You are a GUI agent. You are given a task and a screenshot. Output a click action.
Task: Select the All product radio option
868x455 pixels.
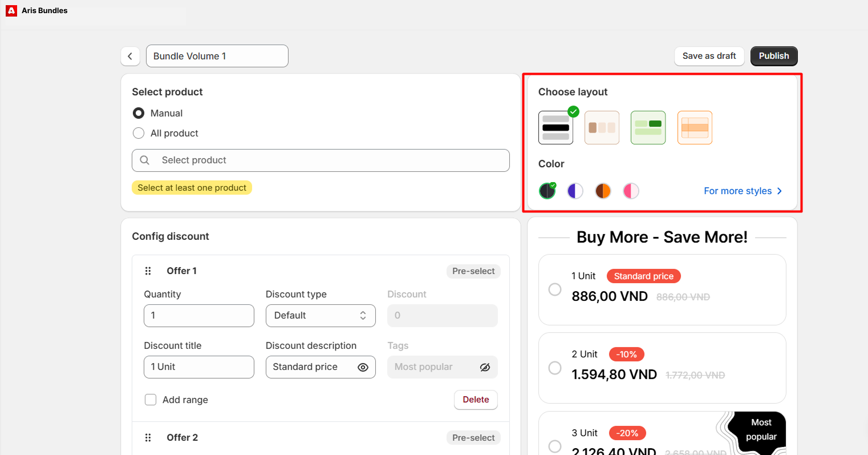pyautogui.click(x=139, y=133)
